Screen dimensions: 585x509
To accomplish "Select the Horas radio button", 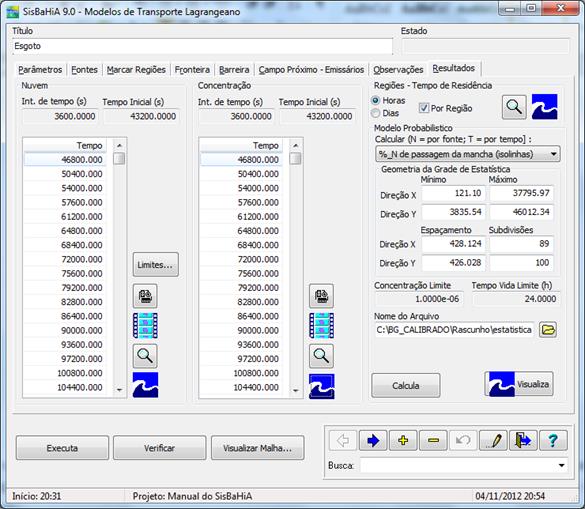I will (376, 100).
